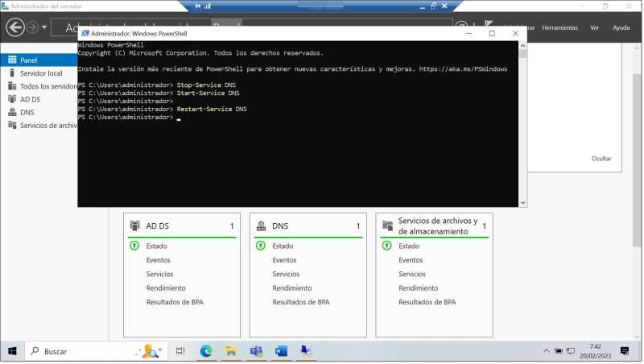Viewport: 644px width, 364px height.
Task: Go back with Server Manager back arrow
Action: point(15,27)
